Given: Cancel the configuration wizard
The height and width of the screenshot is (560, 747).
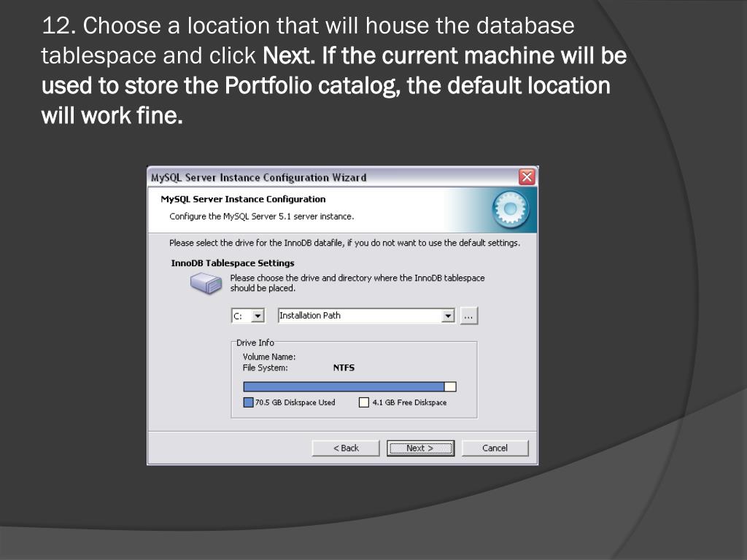Looking at the screenshot, I should click(x=495, y=448).
